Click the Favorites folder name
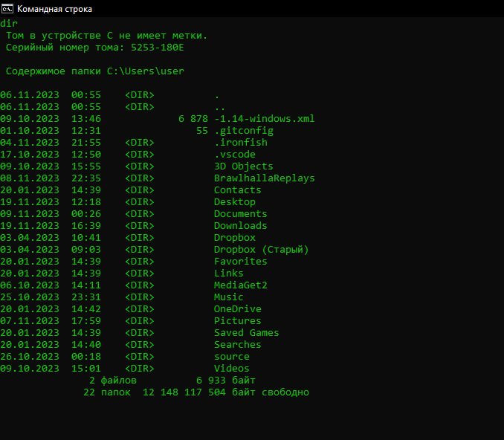504x440 pixels. click(240, 262)
